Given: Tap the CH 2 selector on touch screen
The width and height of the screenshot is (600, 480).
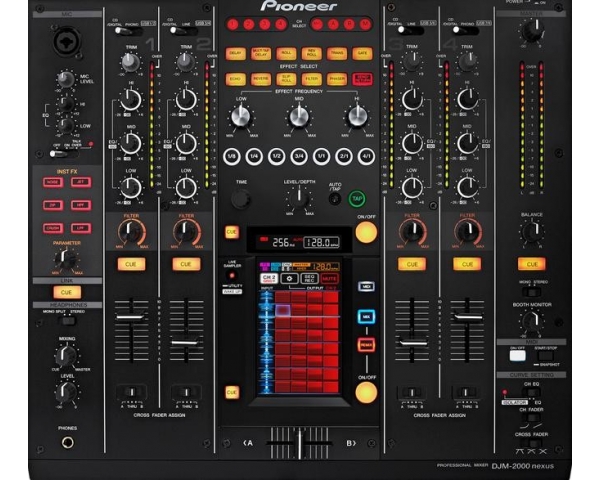Looking at the screenshot, I should pyautogui.click(x=269, y=278).
